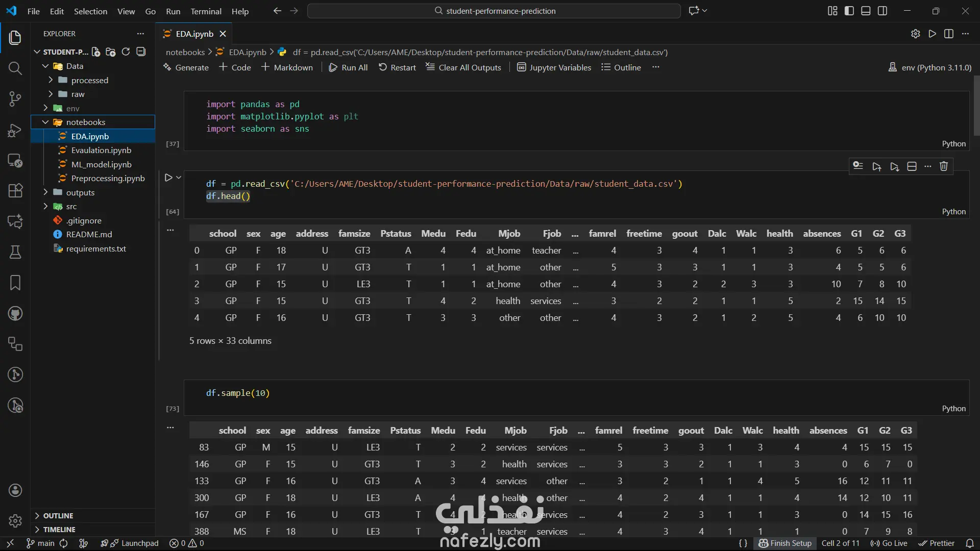Screen dimensions: 980x551
Task: Open the Extensions view icon
Action: click(15, 191)
